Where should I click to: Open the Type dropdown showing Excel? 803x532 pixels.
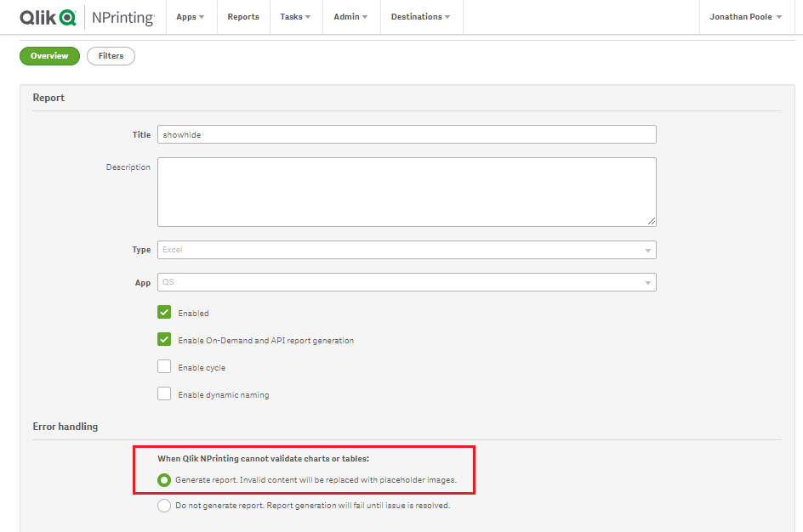tap(407, 250)
